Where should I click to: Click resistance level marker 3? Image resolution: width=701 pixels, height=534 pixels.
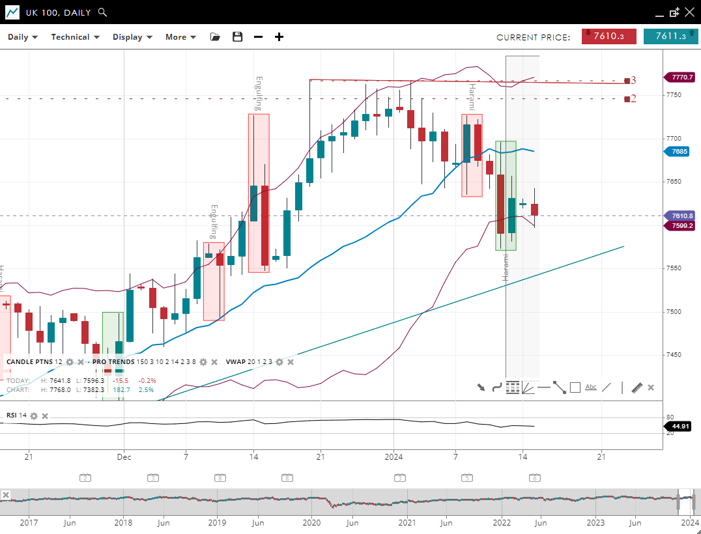(630, 80)
